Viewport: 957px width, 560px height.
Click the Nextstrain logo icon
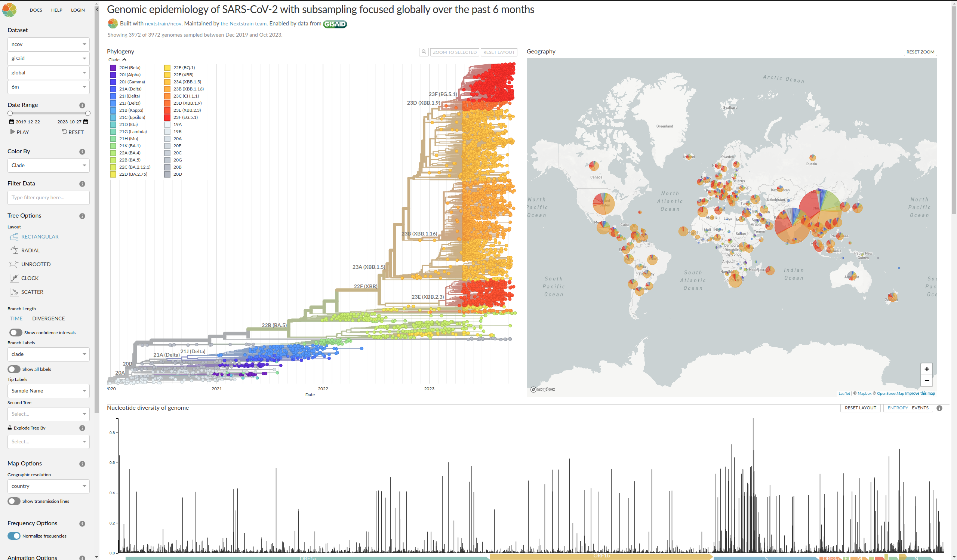[x=9, y=10]
